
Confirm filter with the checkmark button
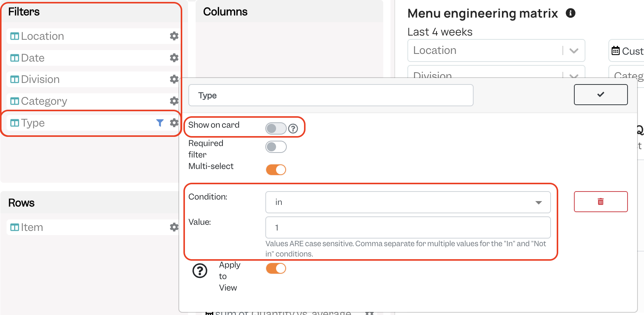[x=601, y=94]
